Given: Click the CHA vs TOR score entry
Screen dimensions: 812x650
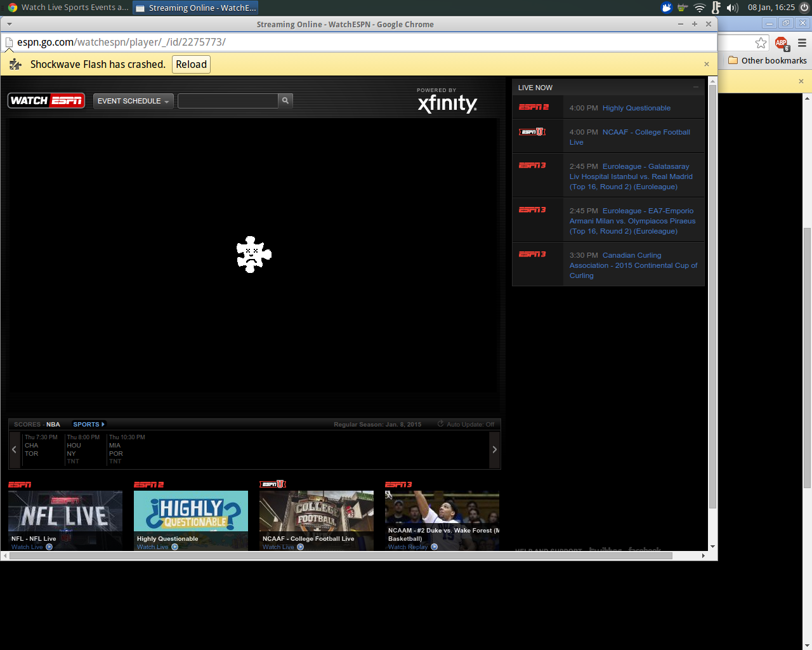Looking at the screenshot, I should [42, 449].
